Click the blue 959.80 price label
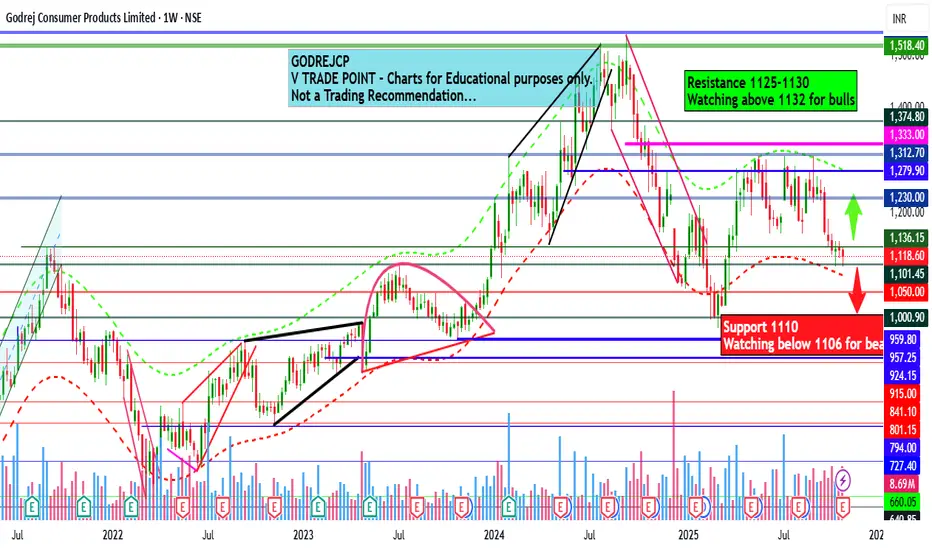932x550 pixels. (903, 340)
